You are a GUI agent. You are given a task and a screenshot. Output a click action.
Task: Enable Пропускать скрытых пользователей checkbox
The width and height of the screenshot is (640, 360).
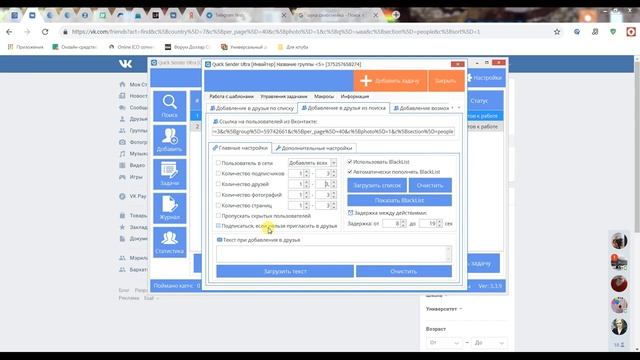218,216
